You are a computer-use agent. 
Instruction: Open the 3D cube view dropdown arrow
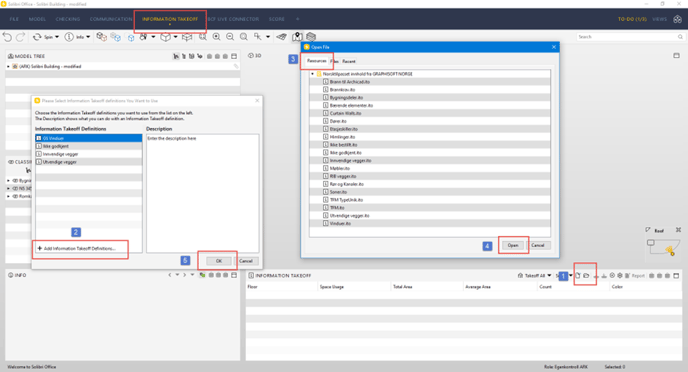pyautogui.click(x=175, y=37)
